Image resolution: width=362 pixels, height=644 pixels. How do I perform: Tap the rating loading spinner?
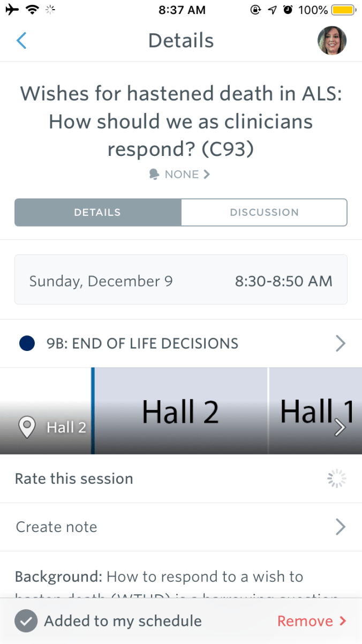point(337,478)
